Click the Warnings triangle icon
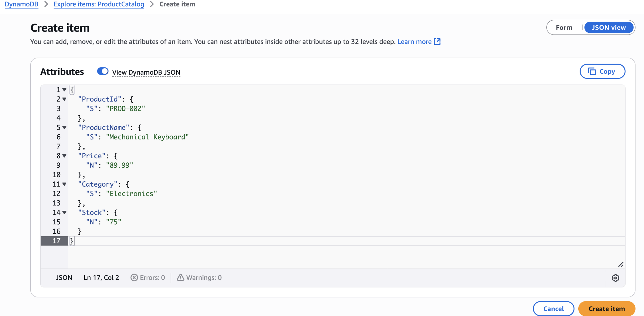Image resolution: width=644 pixels, height=316 pixels. 180,277
